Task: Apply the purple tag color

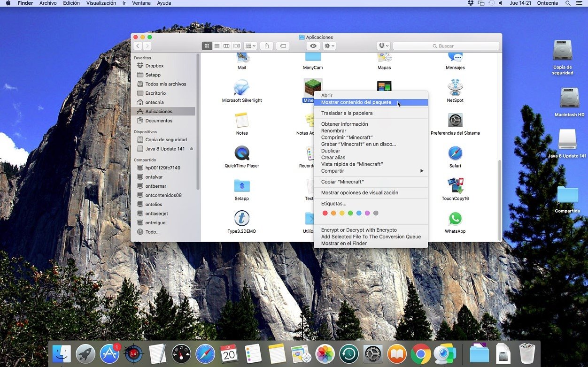Action: click(367, 213)
